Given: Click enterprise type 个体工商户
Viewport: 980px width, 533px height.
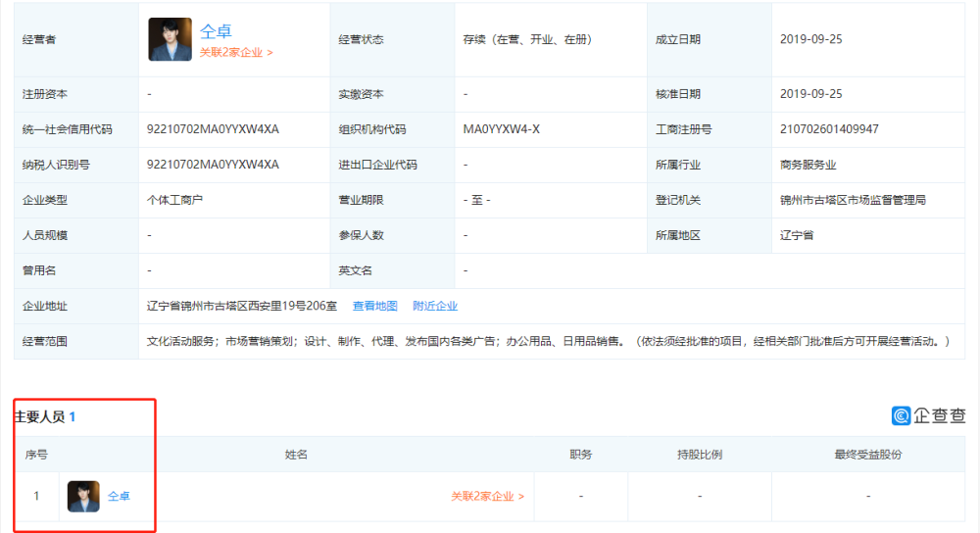Looking at the screenshot, I should (175, 200).
